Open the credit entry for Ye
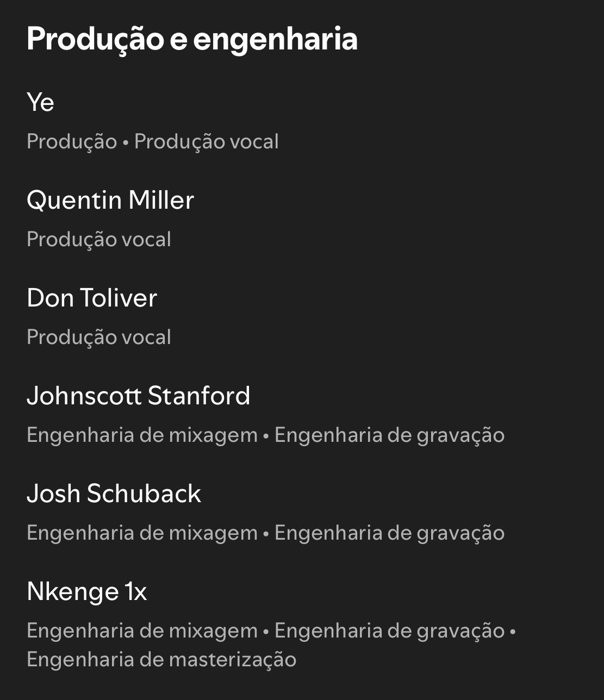Viewport: 604px width, 700px height. tap(41, 102)
